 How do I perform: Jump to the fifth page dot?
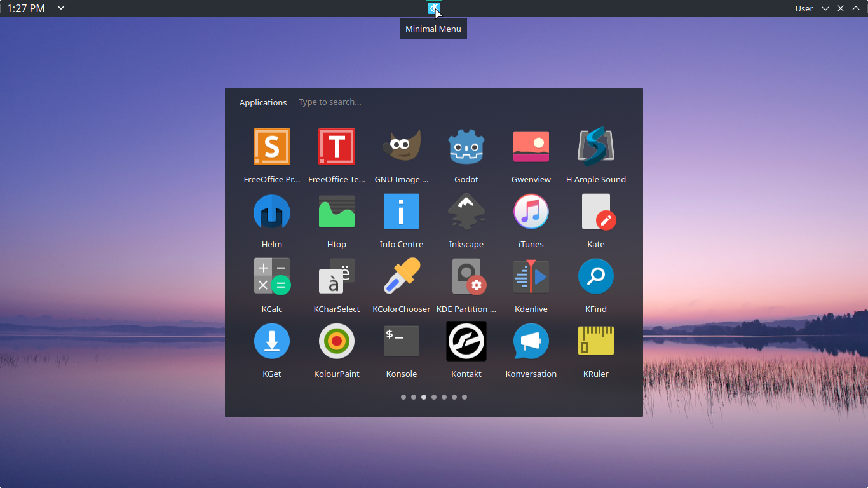444,397
